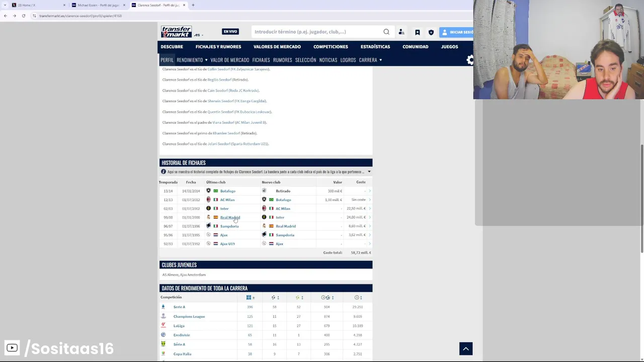The width and height of the screenshot is (644, 362).
Task: Open the advanced person search icon
Action: (x=401, y=32)
